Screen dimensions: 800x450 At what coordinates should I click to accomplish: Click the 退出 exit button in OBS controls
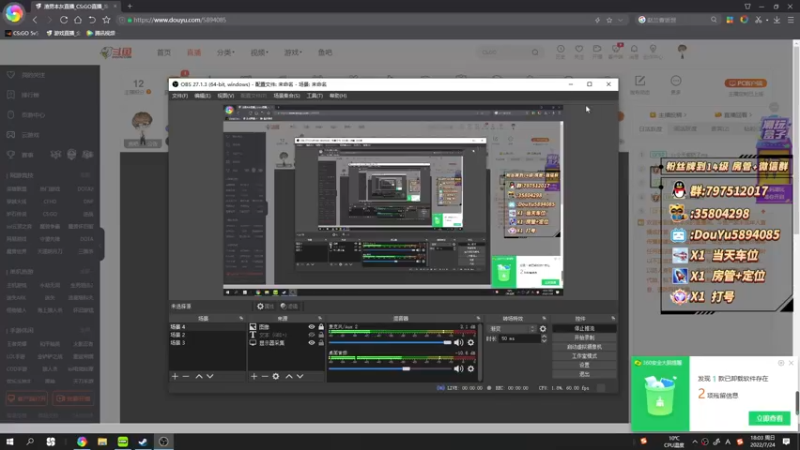tap(584, 374)
